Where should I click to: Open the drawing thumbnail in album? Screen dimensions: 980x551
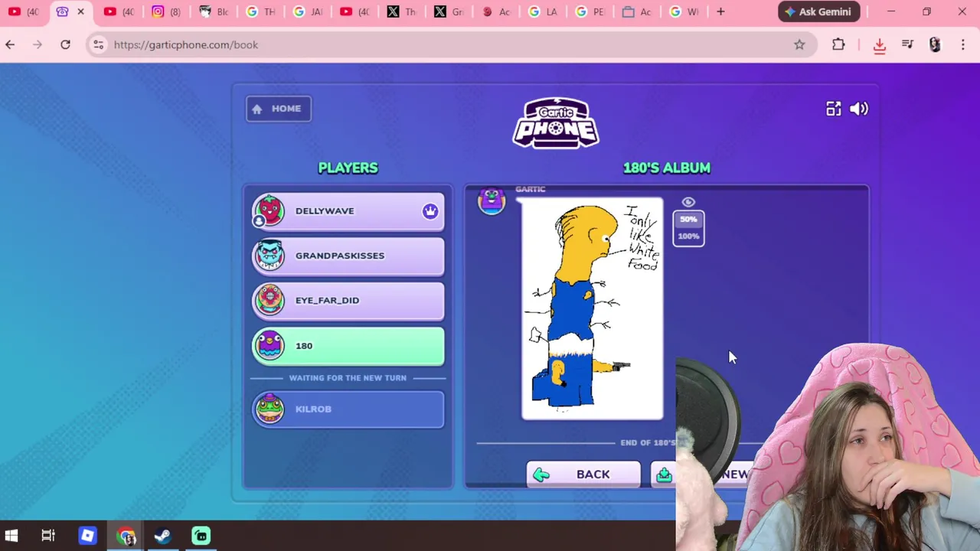click(593, 309)
